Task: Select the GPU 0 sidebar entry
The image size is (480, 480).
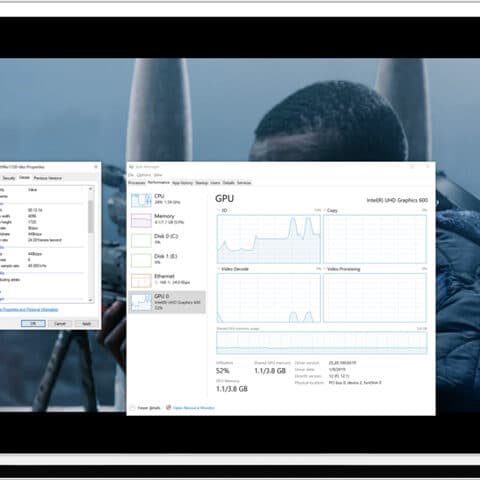Action: tap(167, 302)
